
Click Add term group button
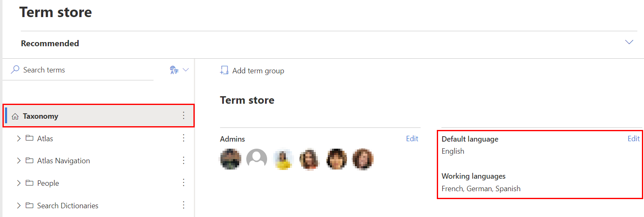pos(258,71)
